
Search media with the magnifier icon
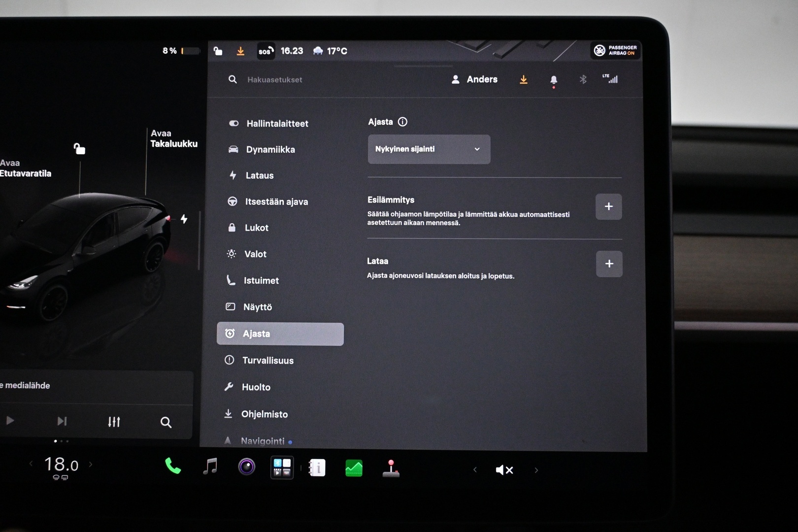coord(166,422)
